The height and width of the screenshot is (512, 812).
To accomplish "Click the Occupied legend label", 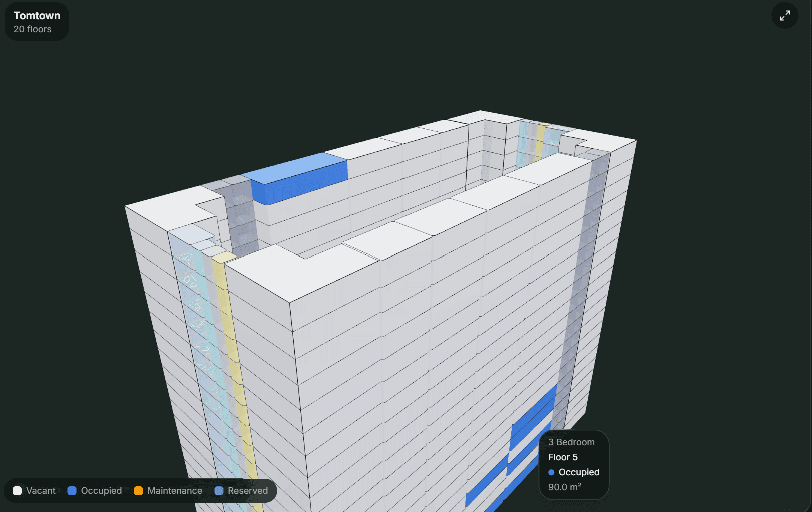I will (x=101, y=491).
